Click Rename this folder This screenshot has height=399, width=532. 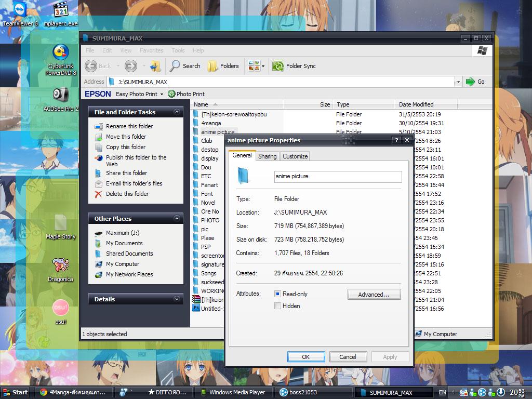[129, 126]
